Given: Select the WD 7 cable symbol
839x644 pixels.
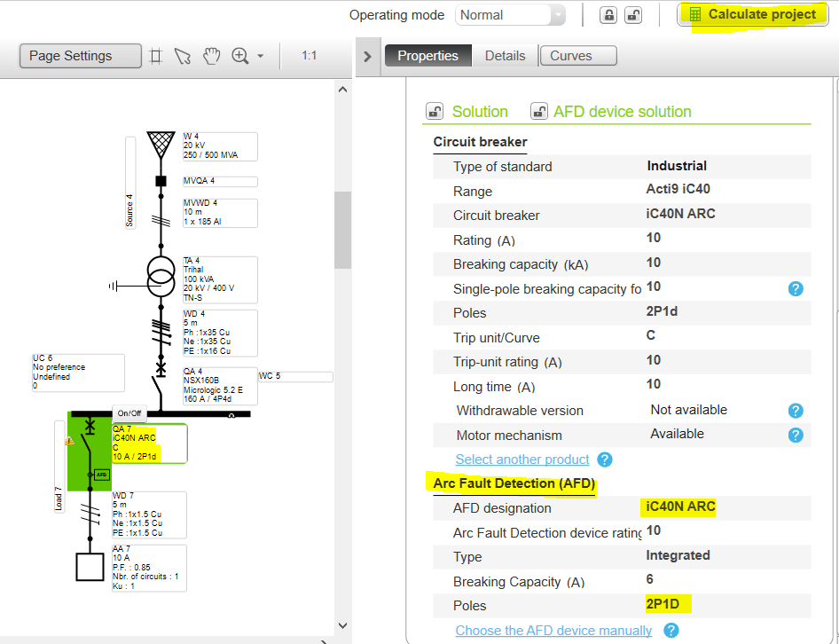Looking at the screenshot, I should click(x=90, y=514).
